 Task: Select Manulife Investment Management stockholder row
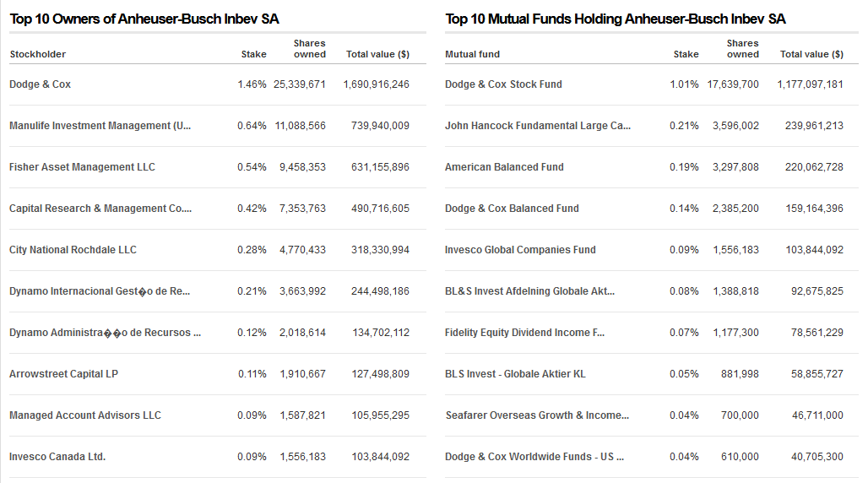pyautogui.click(x=218, y=126)
